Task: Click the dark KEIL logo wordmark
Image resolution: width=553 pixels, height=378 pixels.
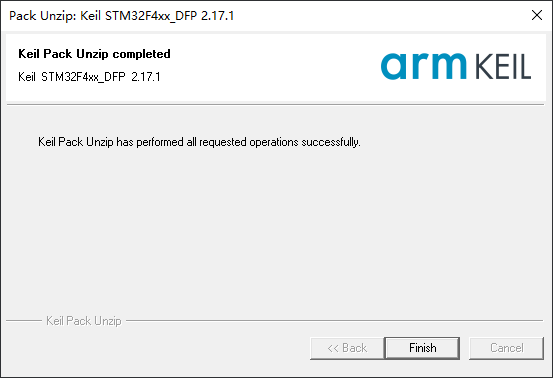Action: point(503,66)
